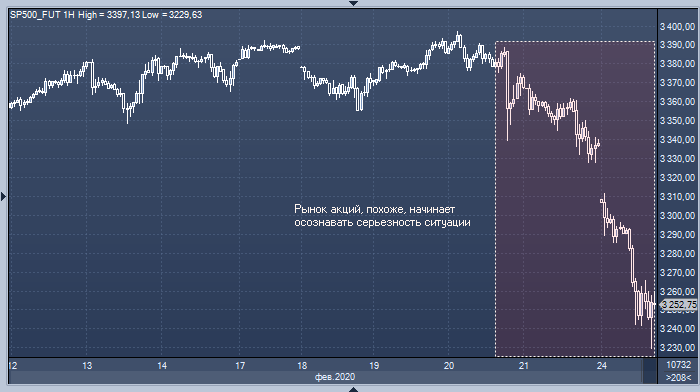Screen dimensions: 700x392
Task: Select the dark scrollbar thumb on time axis
Action: (650, 371)
